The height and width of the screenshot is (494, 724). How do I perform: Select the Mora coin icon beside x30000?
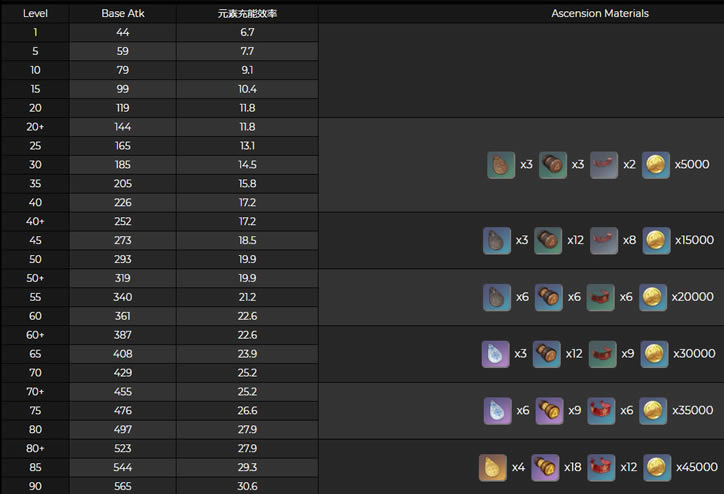(x=655, y=353)
